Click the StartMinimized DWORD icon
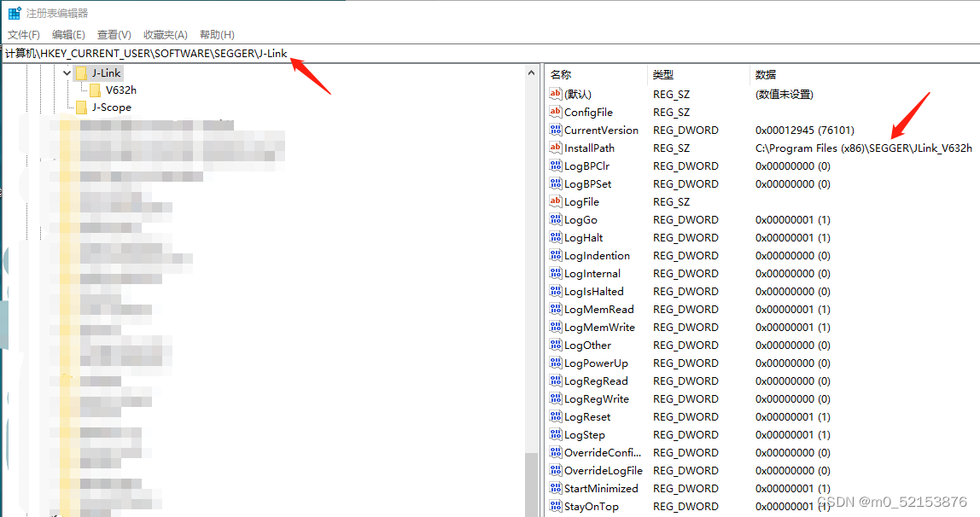Viewport: 980px width, 517px height. point(556,488)
